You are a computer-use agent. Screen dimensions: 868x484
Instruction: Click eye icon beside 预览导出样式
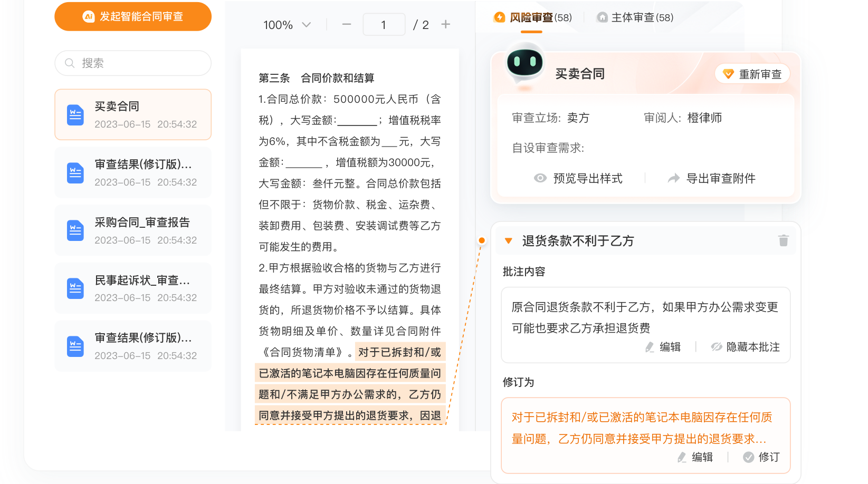pos(540,178)
